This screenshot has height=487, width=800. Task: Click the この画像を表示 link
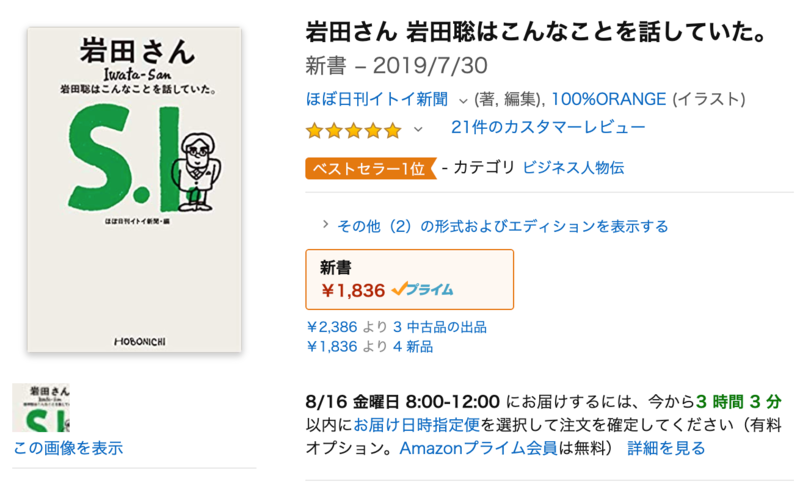click(x=68, y=447)
